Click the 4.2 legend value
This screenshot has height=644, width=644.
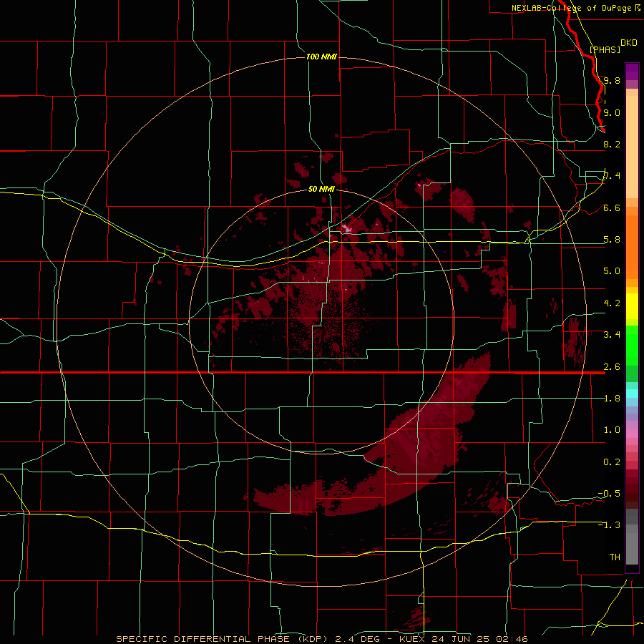[x=612, y=303]
